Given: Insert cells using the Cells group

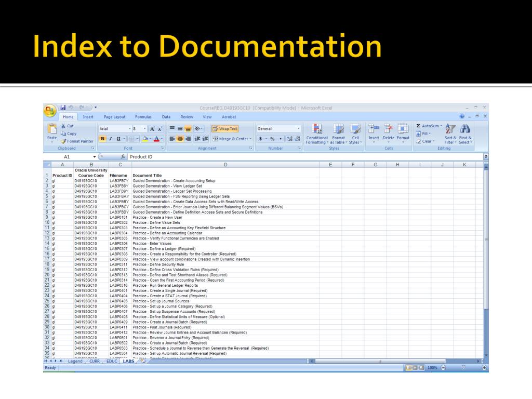Looking at the screenshot, I should pyautogui.click(x=374, y=134).
